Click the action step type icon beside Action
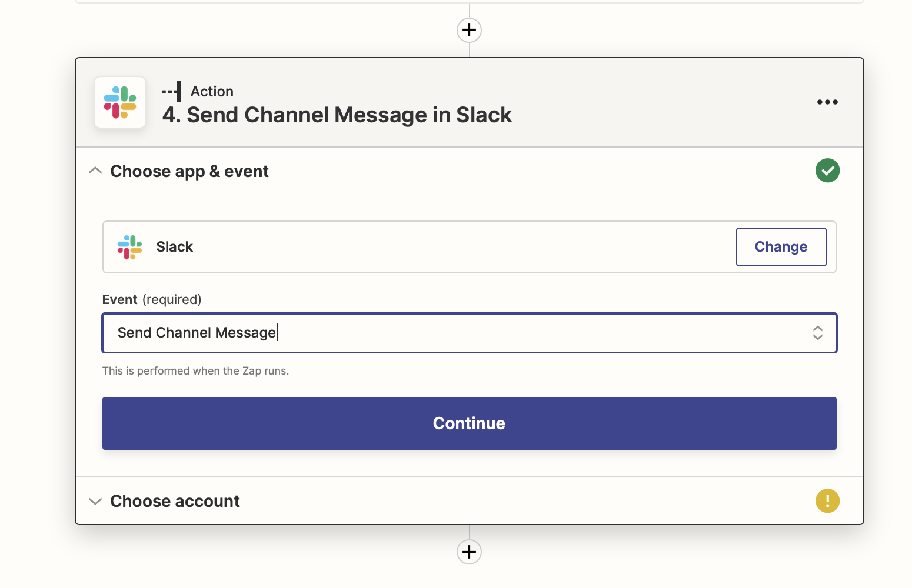 click(172, 92)
